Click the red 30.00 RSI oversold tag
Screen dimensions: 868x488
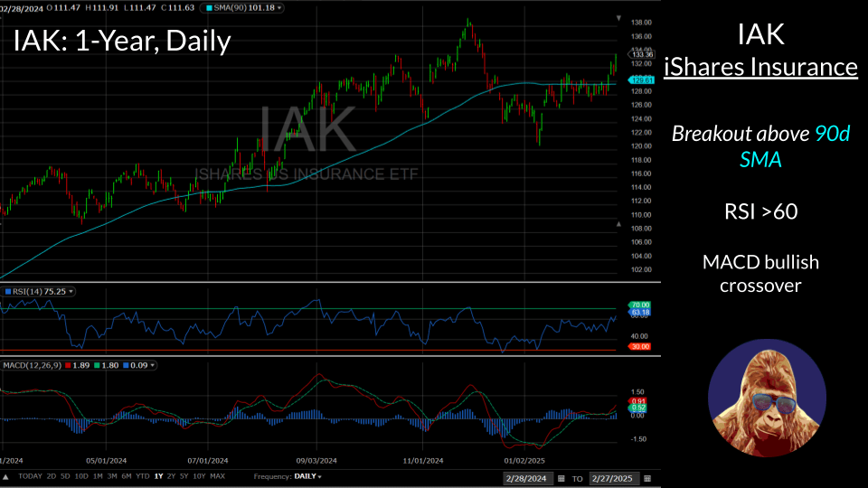pos(639,347)
